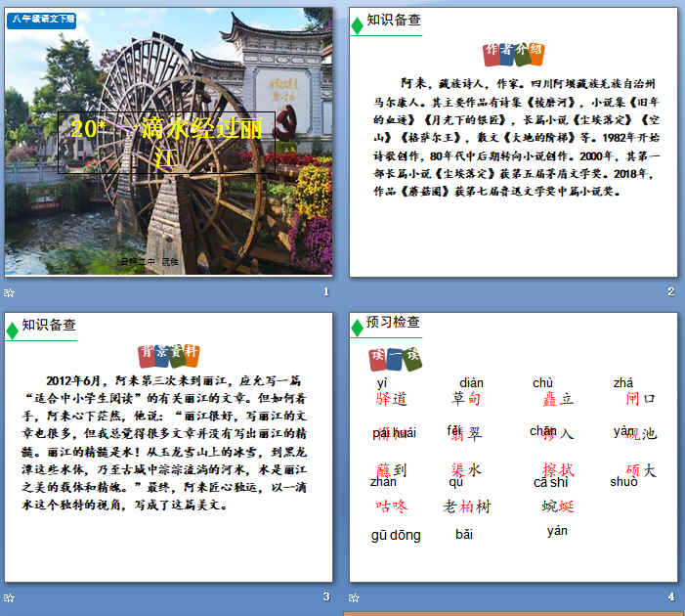Click slide number 3 label
This screenshot has width=685, height=616.
(x=326, y=596)
